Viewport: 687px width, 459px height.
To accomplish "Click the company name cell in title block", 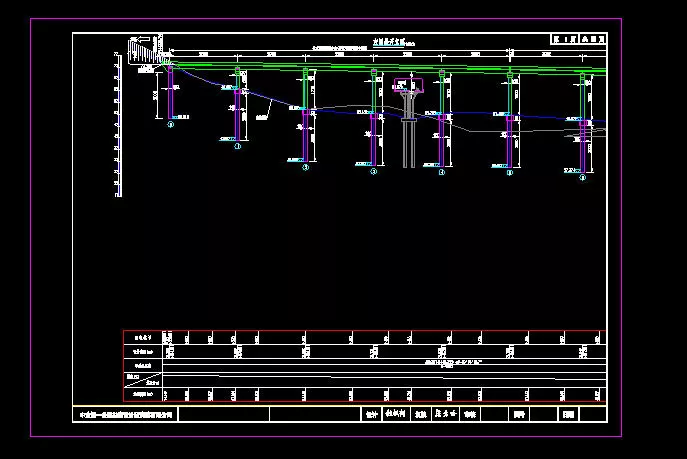I will [127, 414].
